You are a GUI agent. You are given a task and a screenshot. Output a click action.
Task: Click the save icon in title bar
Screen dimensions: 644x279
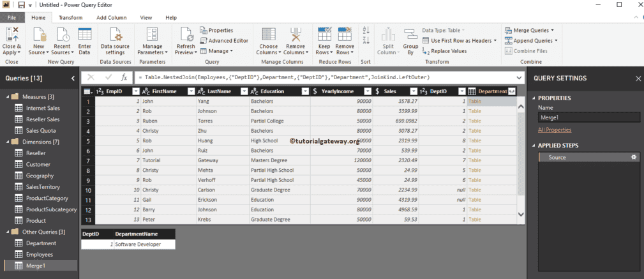(x=21, y=5)
